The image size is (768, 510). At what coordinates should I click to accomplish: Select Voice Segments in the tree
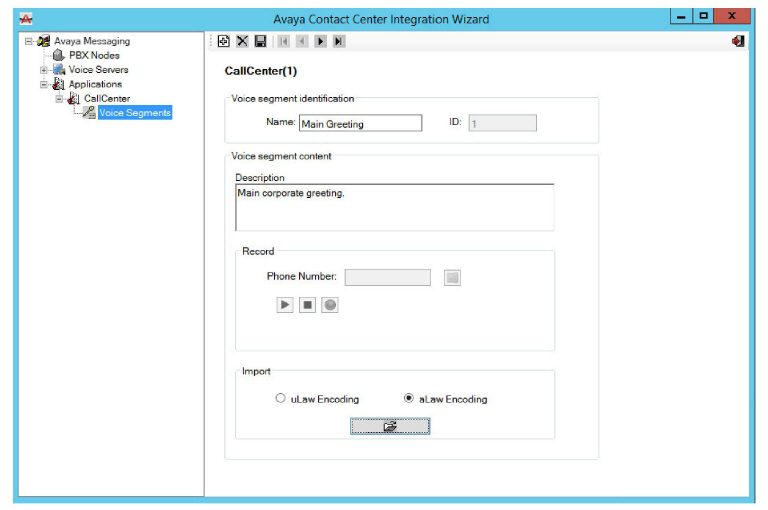click(x=135, y=113)
